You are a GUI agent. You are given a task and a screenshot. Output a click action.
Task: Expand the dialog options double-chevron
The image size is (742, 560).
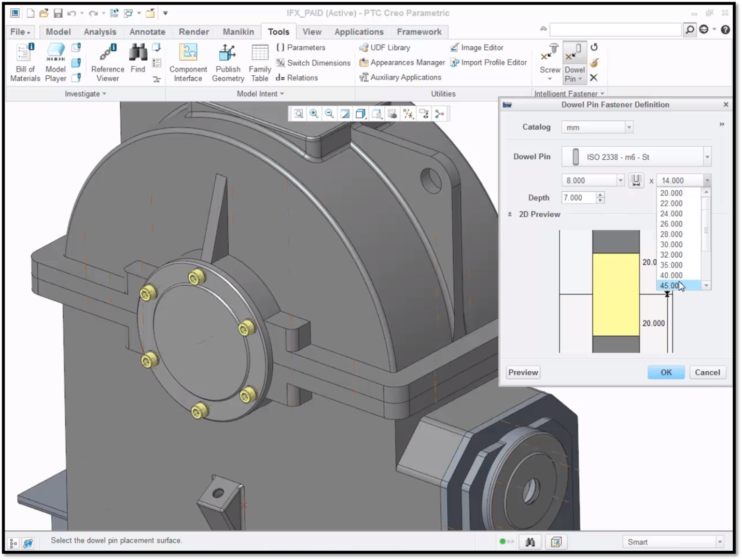(x=722, y=124)
